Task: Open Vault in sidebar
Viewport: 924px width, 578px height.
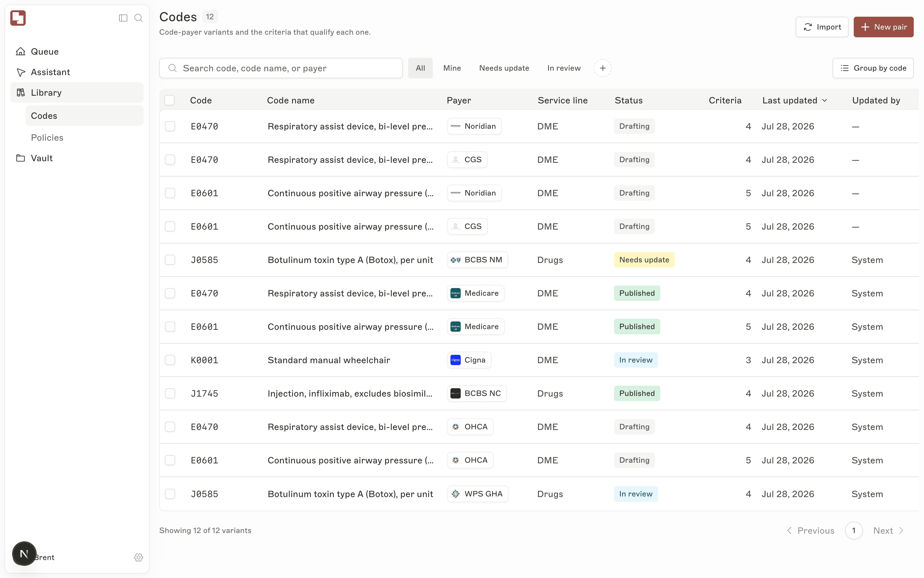Action: [x=77, y=158]
